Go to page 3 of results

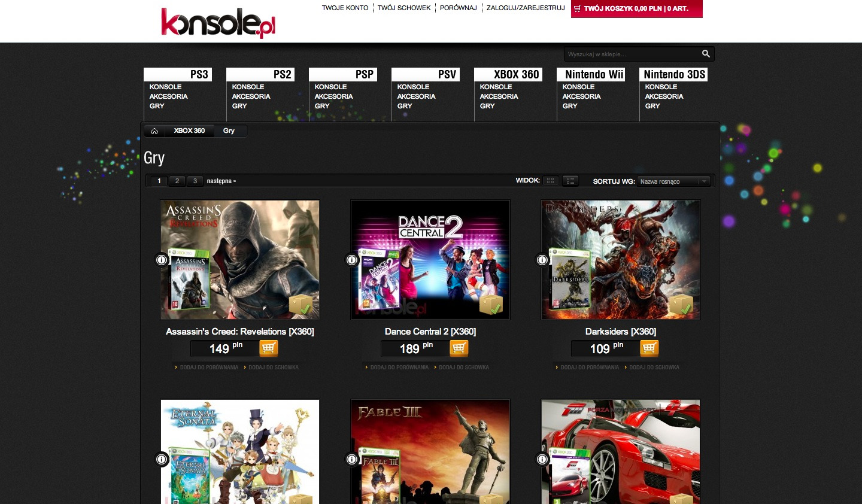195,181
